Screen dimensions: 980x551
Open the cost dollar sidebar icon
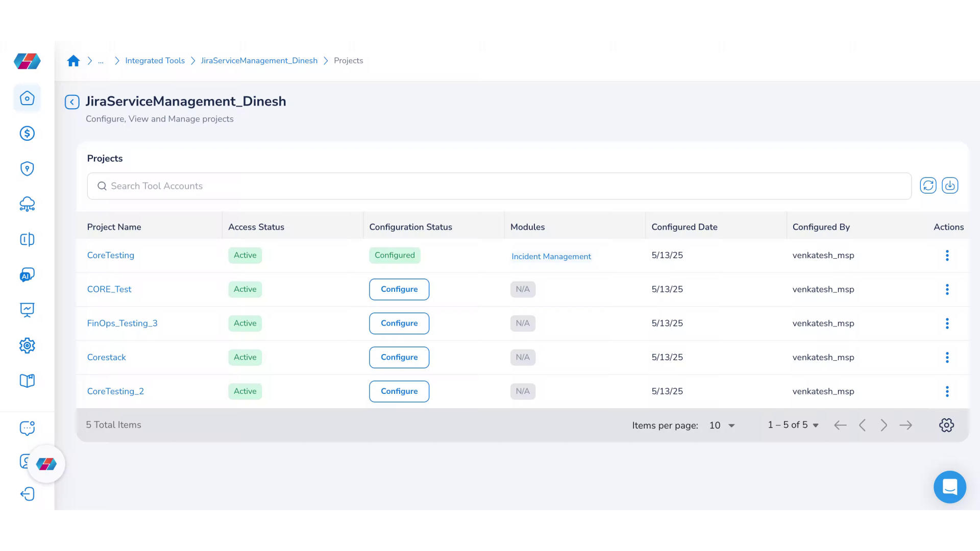(27, 133)
